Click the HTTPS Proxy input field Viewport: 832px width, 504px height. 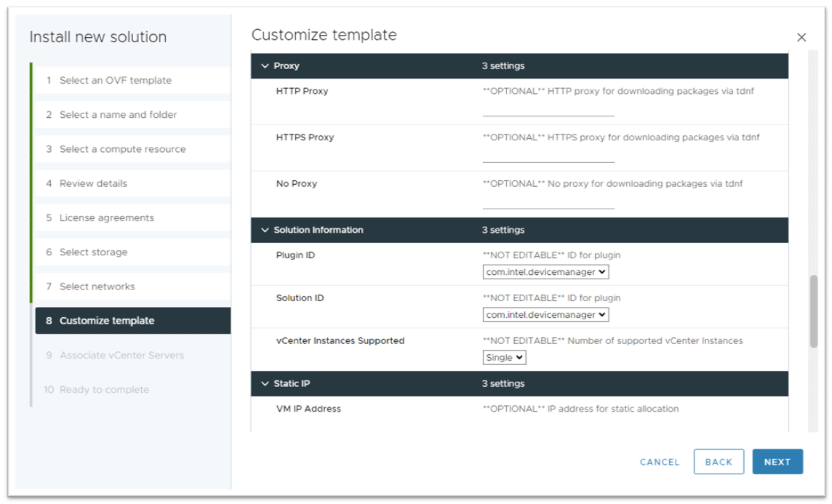coord(548,156)
